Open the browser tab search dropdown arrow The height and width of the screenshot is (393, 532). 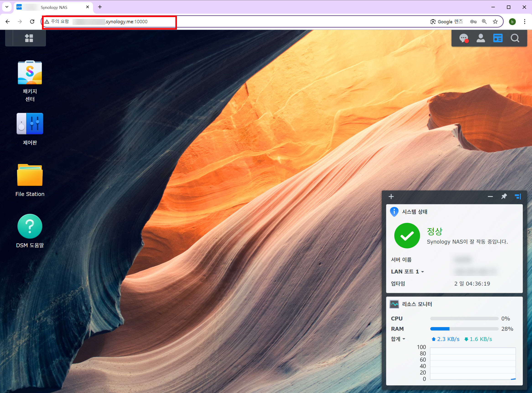tap(7, 7)
